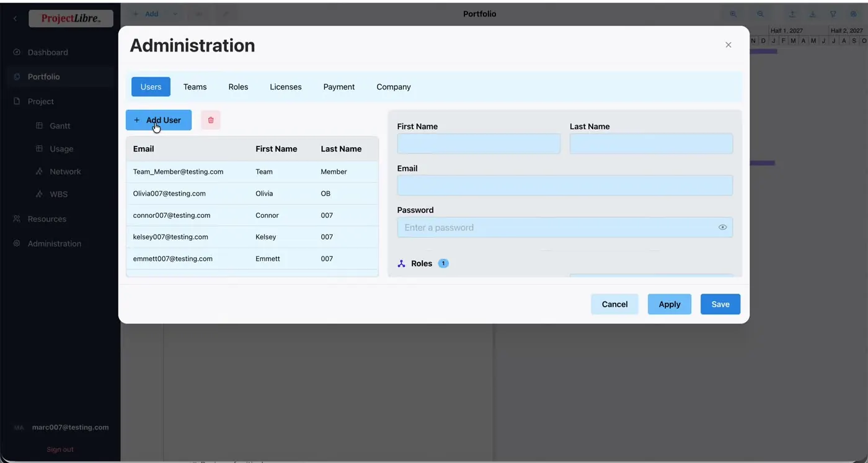
Task: Click the zoom in magnifier in Portfolio toolbar
Action: [x=733, y=14]
